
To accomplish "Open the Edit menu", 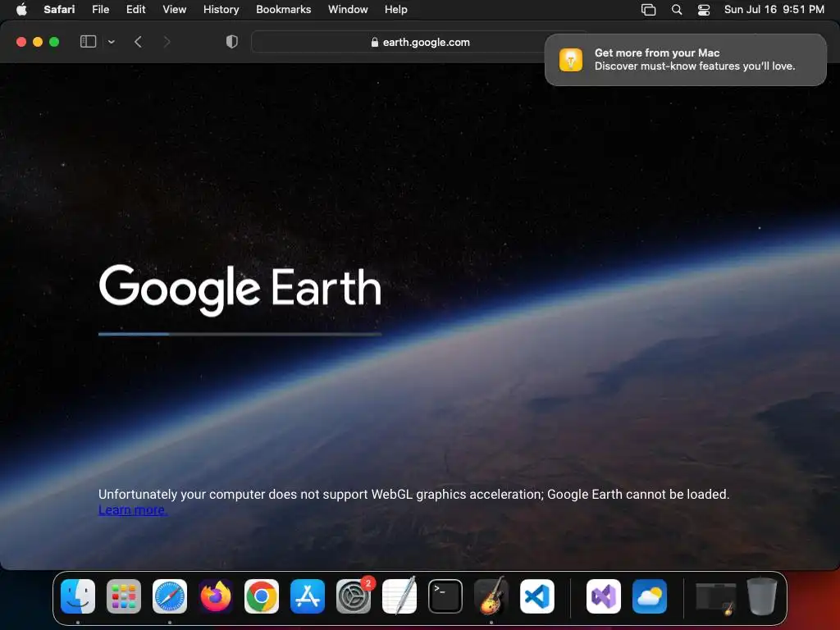I will 135,9.
